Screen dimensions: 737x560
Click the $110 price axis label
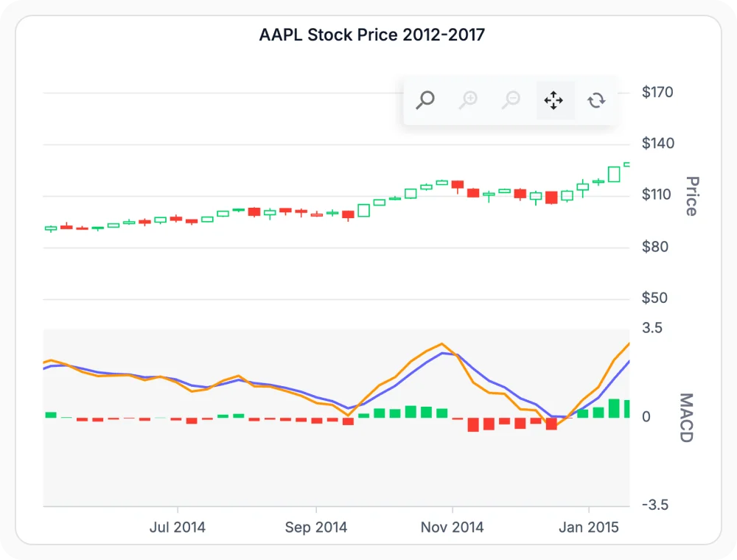coord(657,195)
